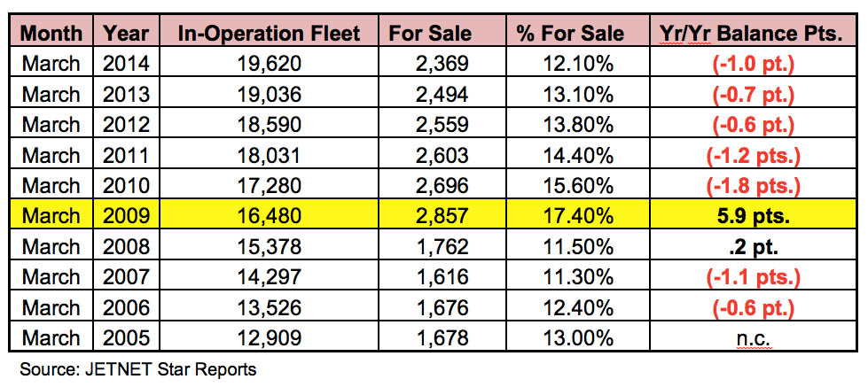Click the 19,620 fleet cell

point(269,64)
